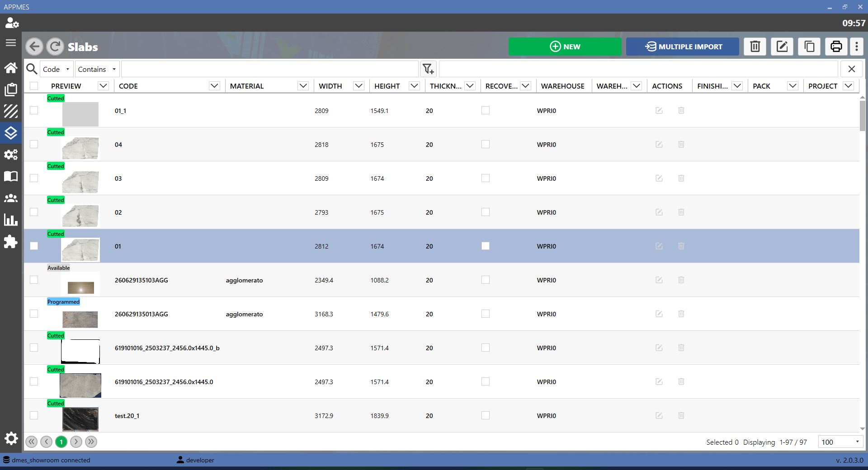Open the three-dot more options menu
The width and height of the screenshot is (868, 470).
(x=857, y=47)
